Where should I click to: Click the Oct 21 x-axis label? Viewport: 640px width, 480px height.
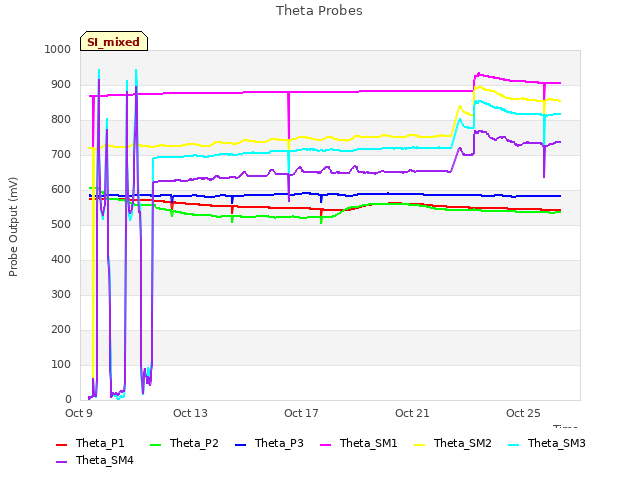pos(412,413)
